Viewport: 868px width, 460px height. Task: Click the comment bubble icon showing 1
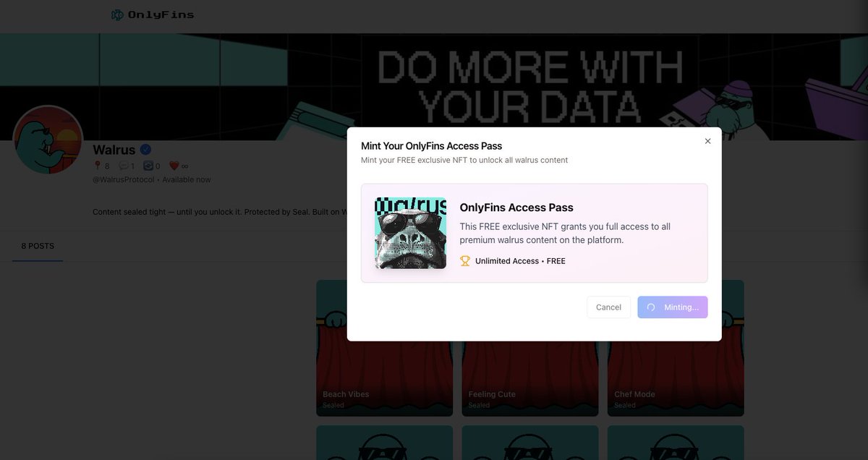[x=123, y=166]
